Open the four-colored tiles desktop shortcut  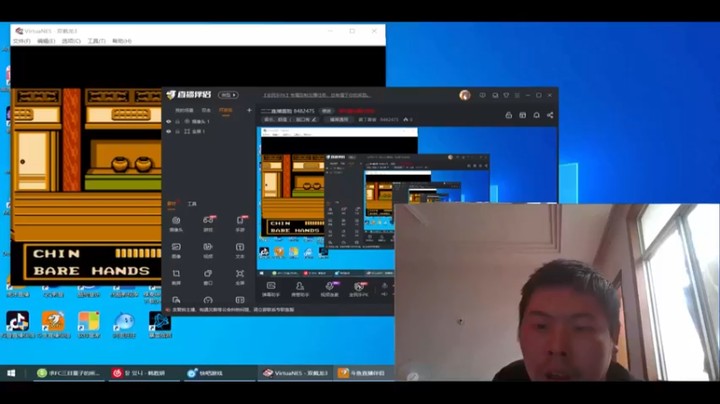click(x=89, y=325)
